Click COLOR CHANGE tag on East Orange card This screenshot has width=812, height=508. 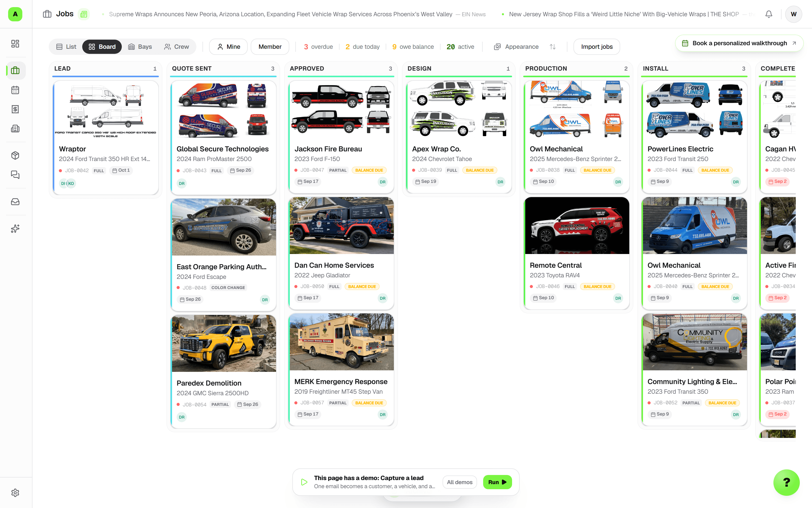point(228,288)
